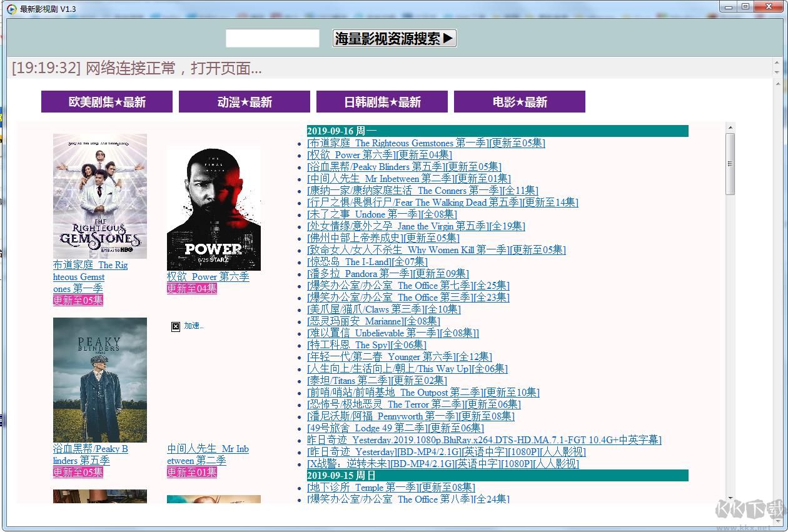Click the content scrollbar up arrow

click(730, 128)
